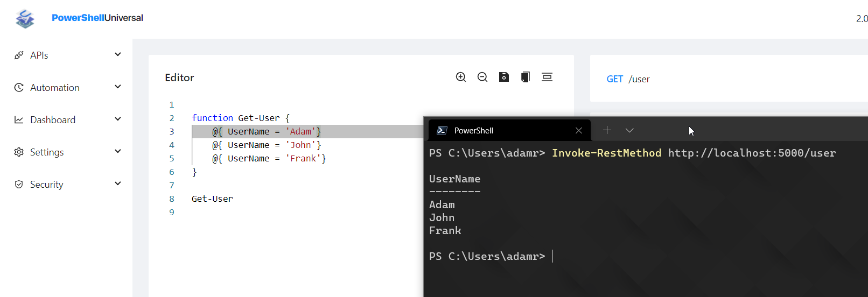Click the zoom in magnifier icon
868x297 pixels.
pyautogui.click(x=461, y=77)
